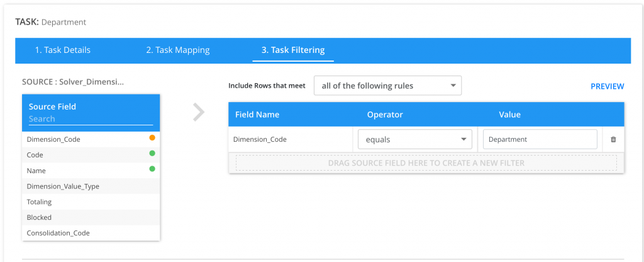Select the Totaling source field

point(39,202)
